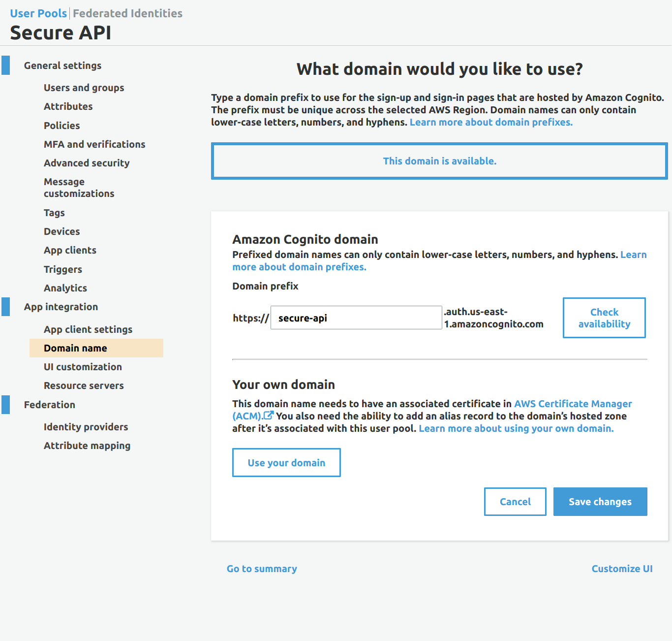This screenshot has height=641, width=672.
Task: Open MFA and verifications section
Action: (x=94, y=144)
